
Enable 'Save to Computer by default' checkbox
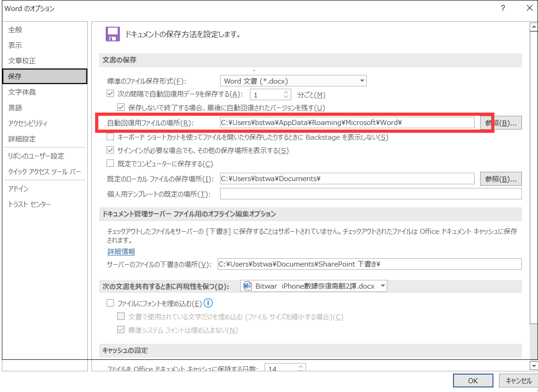(110, 164)
